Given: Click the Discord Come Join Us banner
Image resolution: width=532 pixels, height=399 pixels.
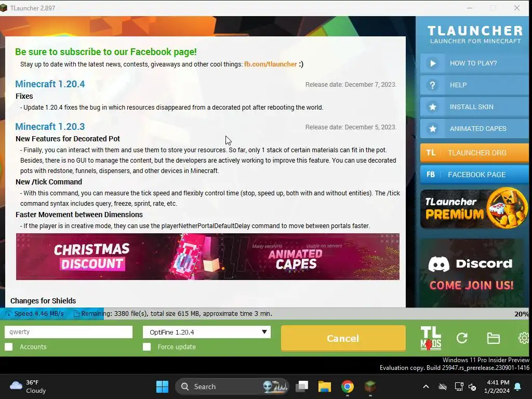Looking at the screenshot, I should tap(472, 273).
